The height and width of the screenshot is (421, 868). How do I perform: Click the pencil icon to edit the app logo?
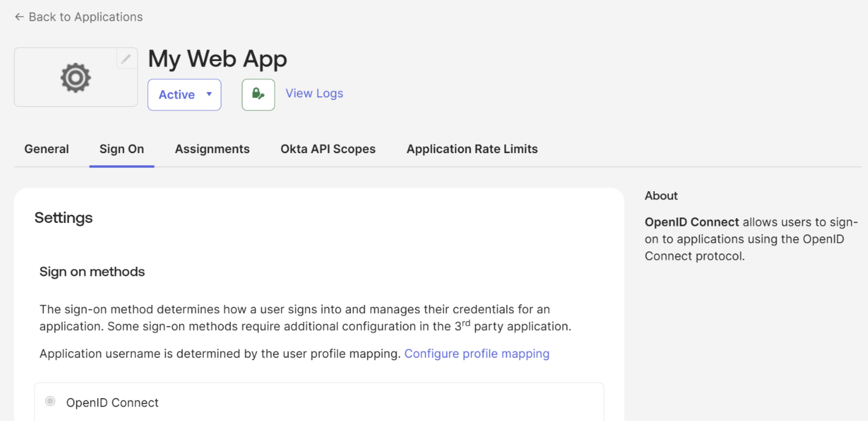pyautogui.click(x=127, y=59)
